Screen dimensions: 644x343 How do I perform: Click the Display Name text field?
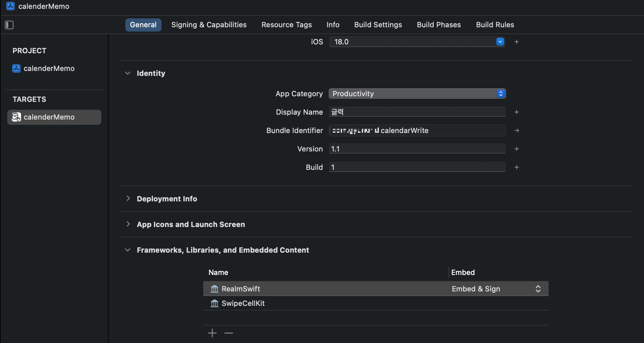[417, 112]
